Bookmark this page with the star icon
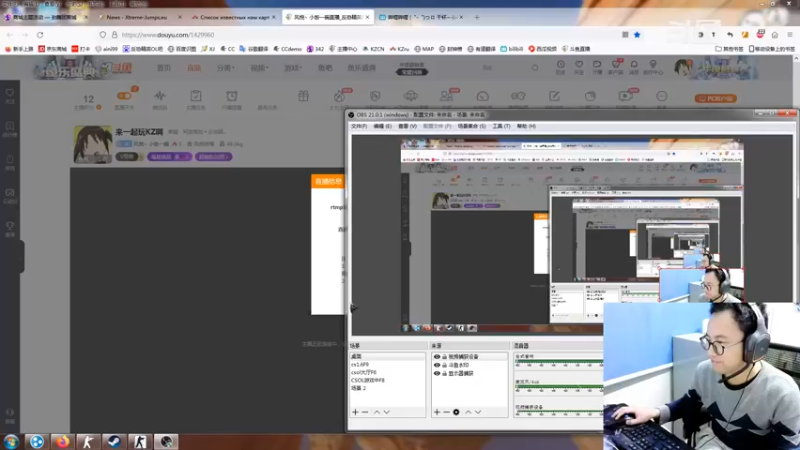Screen dimensions: 800x450 coord(637,35)
